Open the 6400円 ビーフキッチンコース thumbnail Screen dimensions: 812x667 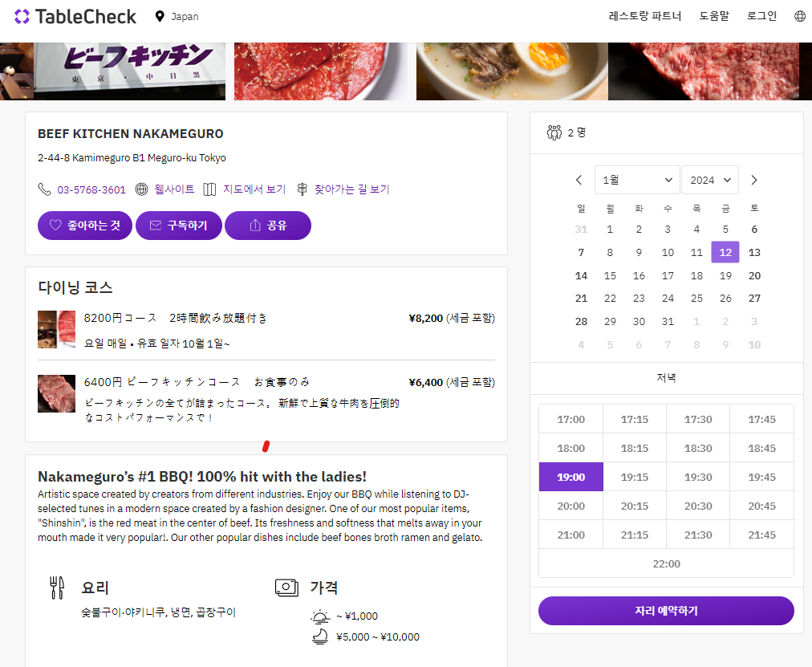pos(56,393)
